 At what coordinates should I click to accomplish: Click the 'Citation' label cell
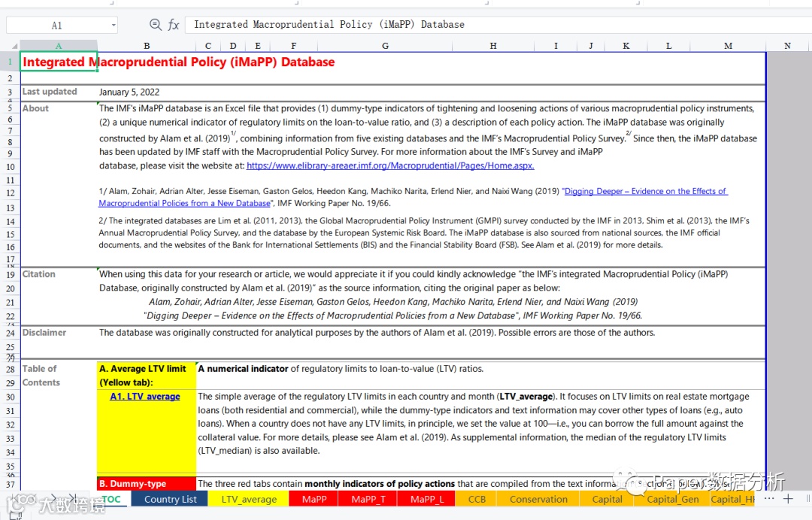tap(38, 274)
